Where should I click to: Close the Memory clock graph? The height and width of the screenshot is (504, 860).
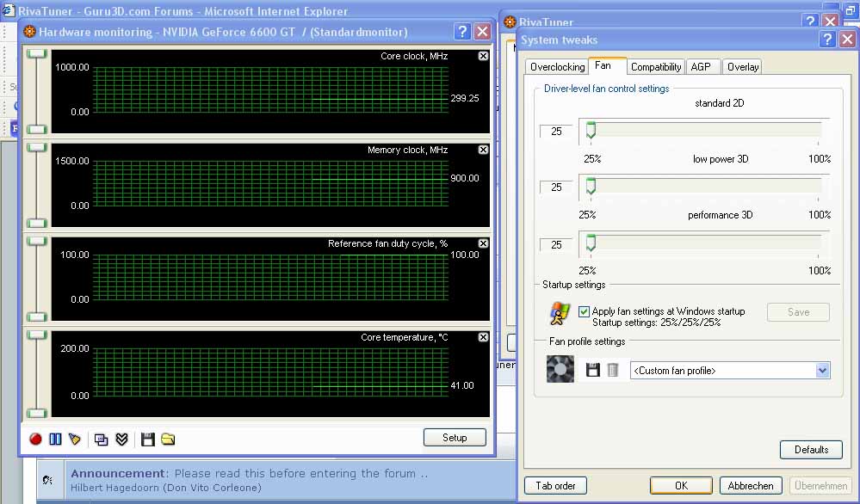[483, 150]
